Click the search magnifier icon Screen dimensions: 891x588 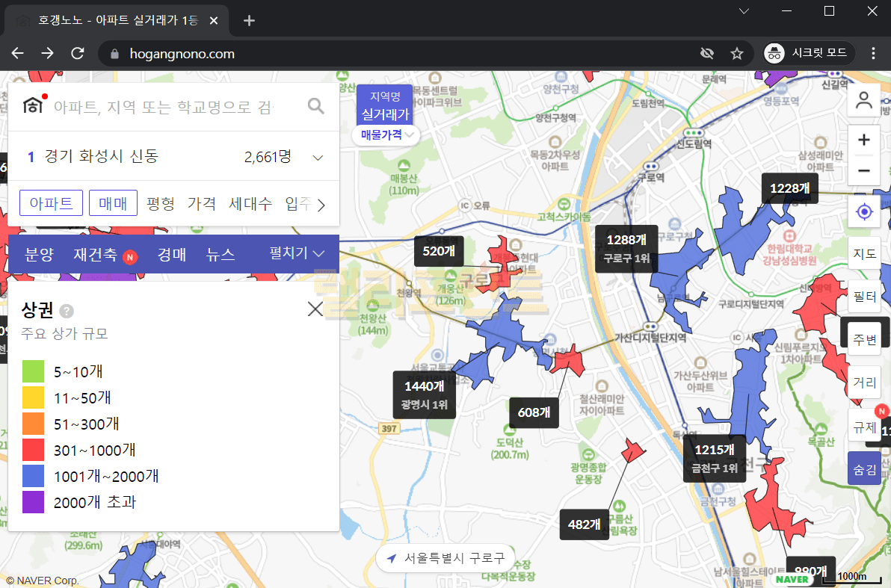(316, 106)
